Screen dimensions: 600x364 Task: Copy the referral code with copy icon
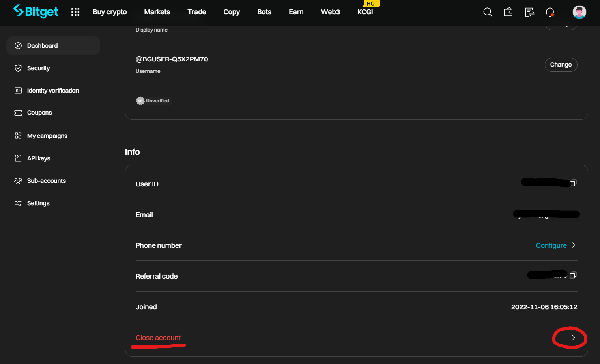coord(573,275)
